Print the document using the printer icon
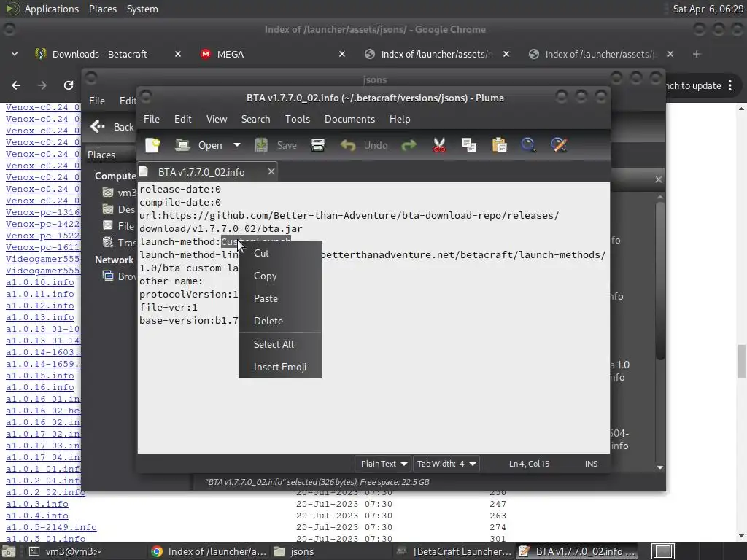 (318, 145)
